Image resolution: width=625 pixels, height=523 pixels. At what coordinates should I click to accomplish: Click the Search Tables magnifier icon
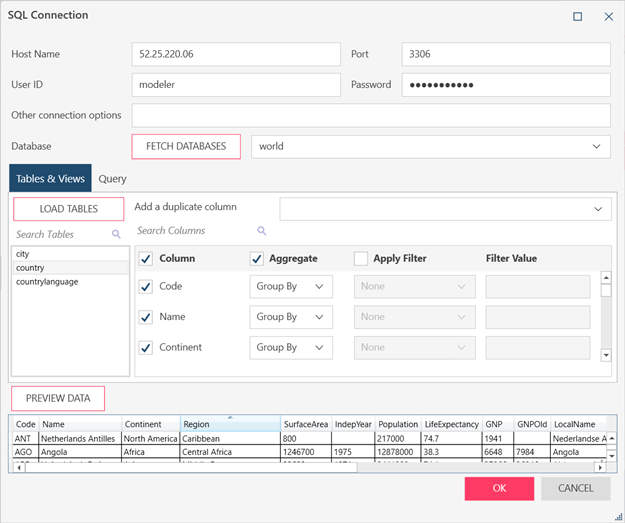(x=116, y=234)
